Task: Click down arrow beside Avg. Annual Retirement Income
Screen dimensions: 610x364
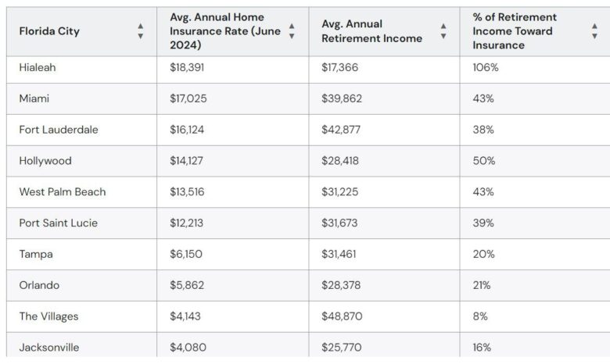Action: [x=443, y=36]
